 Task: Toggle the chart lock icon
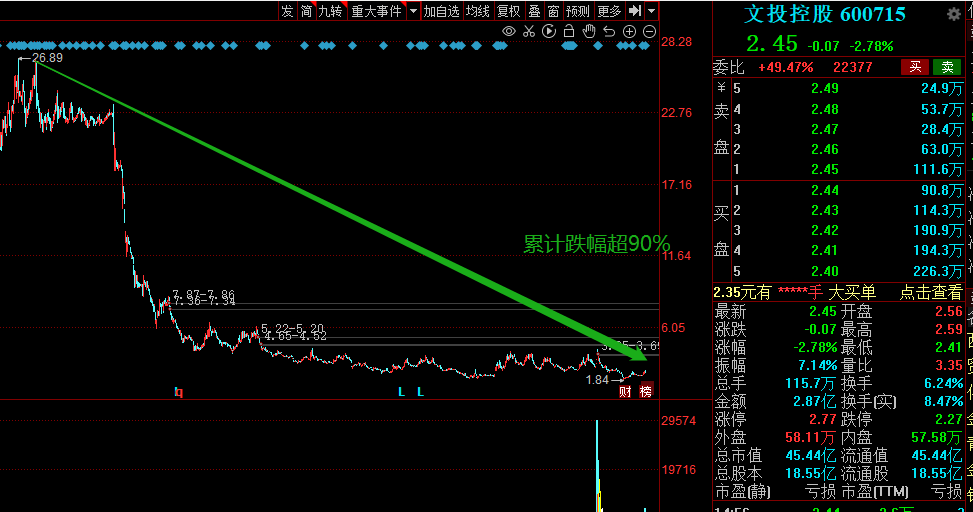568,31
